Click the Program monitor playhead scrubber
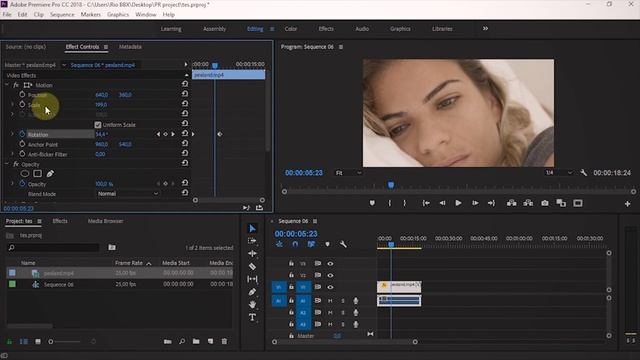640x360 pixels. pyautogui.click(x=391, y=185)
